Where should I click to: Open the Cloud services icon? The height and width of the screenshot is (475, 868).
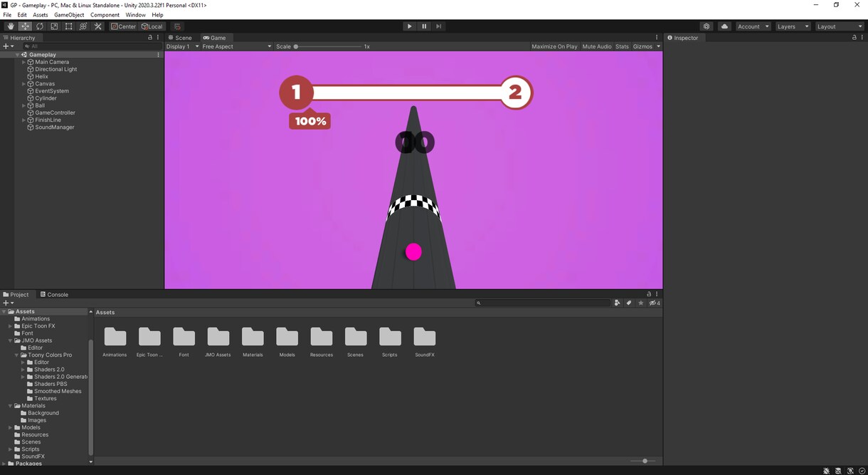coord(724,26)
